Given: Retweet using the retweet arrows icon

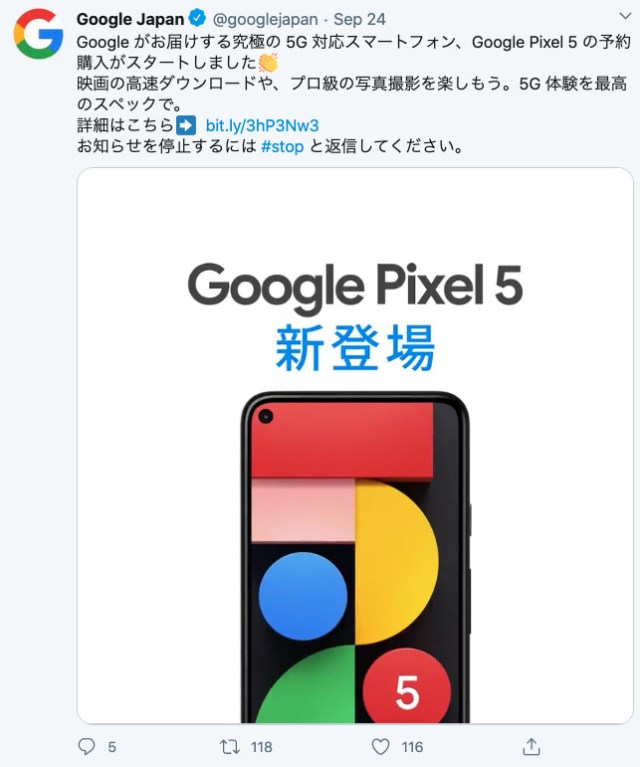Looking at the screenshot, I should (229, 746).
